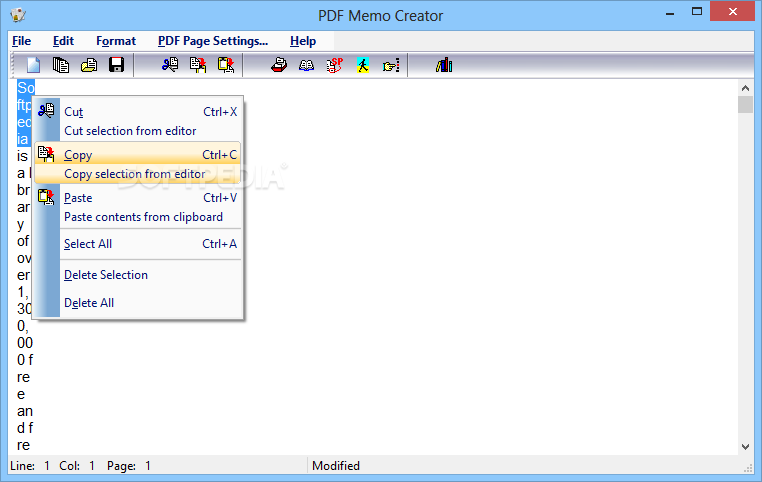Click the open book toolbar icon
This screenshot has width=762, height=482.
(306, 65)
